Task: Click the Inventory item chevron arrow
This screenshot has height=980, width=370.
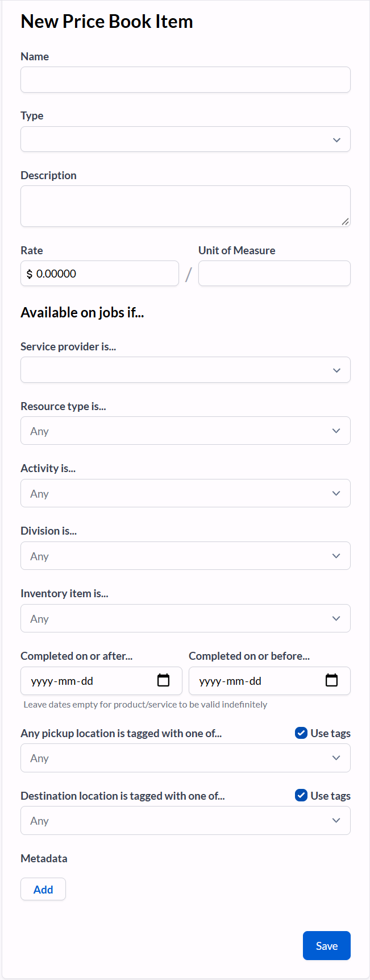Action: [336, 618]
